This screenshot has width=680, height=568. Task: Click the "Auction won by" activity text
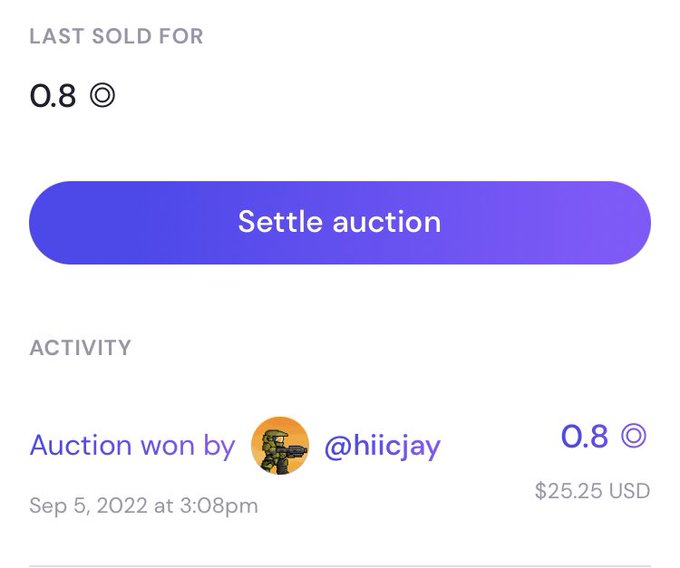pos(132,445)
